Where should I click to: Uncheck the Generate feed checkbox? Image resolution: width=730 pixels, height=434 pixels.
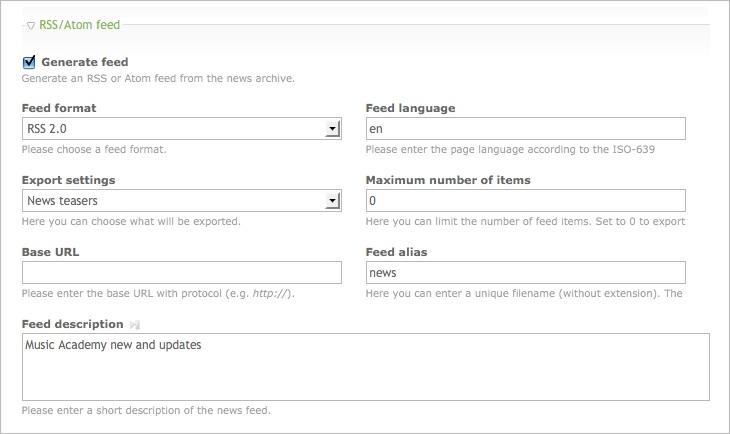pyautogui.click(x=29, y=61)
